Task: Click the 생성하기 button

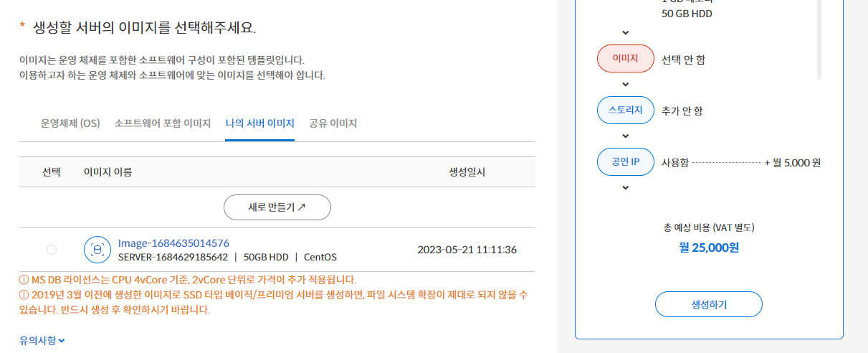Action: pos(709,304)
